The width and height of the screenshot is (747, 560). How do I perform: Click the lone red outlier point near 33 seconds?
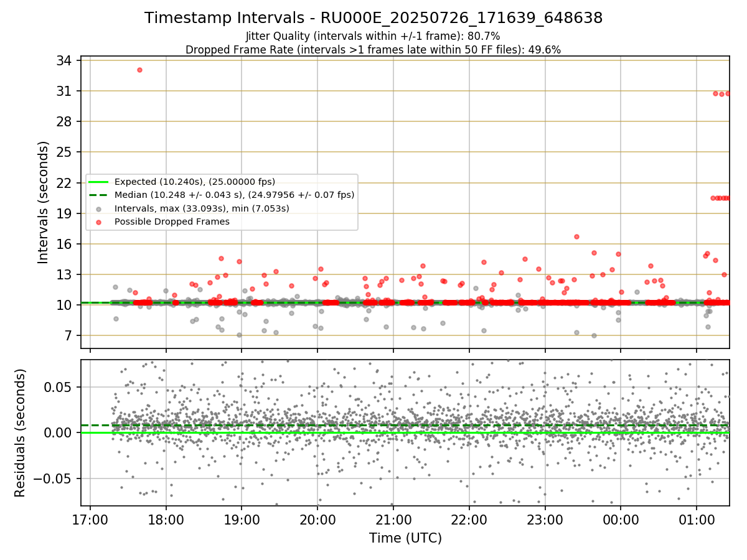coord(139,70)
